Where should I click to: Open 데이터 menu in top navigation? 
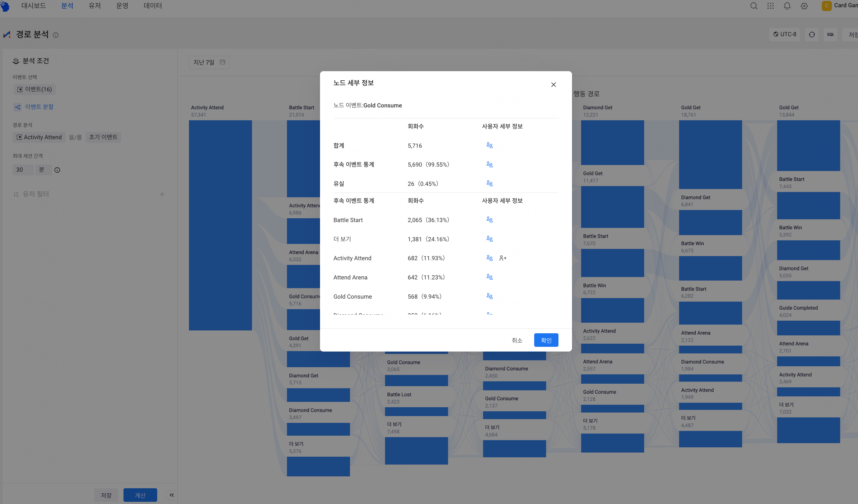point(152,6)
